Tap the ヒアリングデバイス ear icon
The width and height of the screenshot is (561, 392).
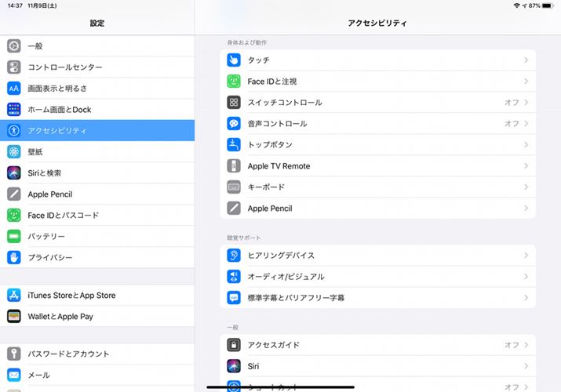click(234, 256)
